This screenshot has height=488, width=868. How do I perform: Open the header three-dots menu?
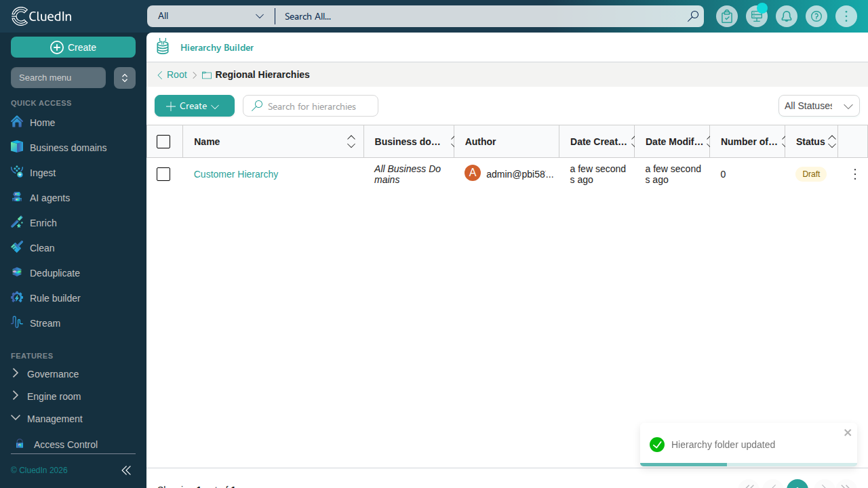coord(846,16)
